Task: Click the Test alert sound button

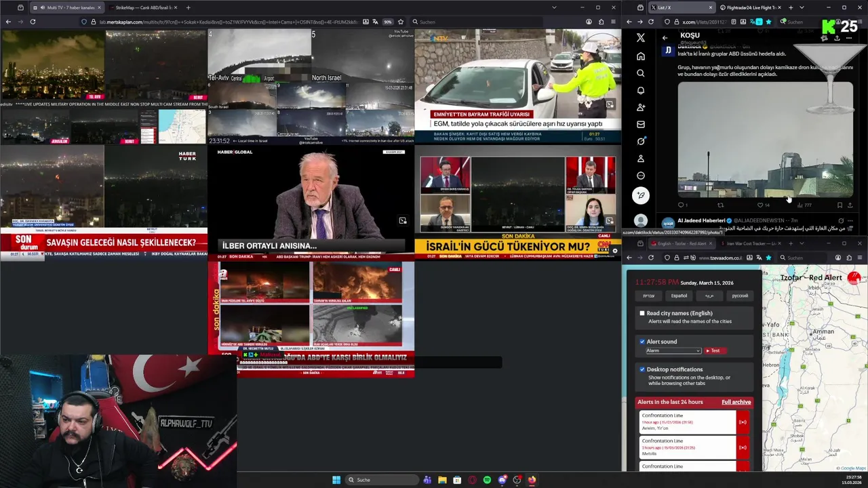Action: click(x=715, y=350)
